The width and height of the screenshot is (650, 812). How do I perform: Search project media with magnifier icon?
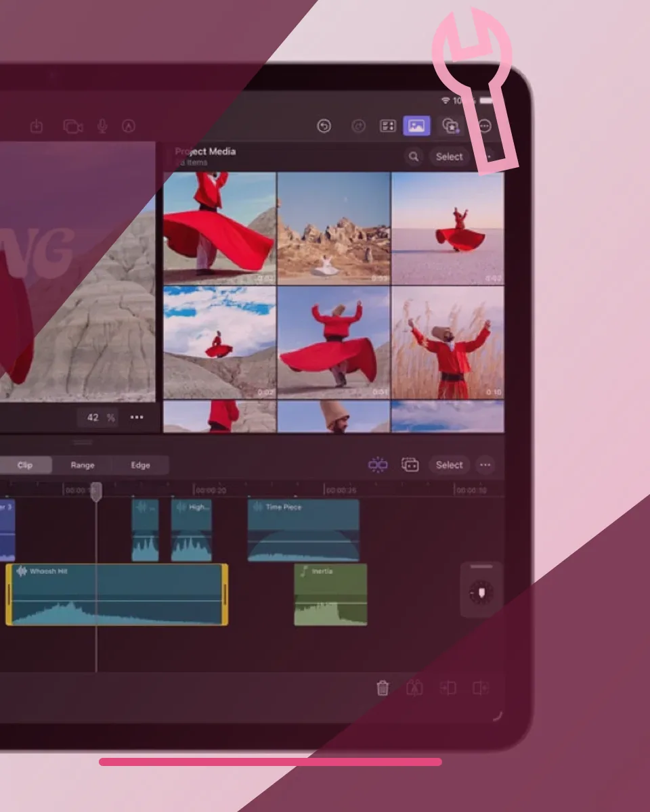click(413, 157)
